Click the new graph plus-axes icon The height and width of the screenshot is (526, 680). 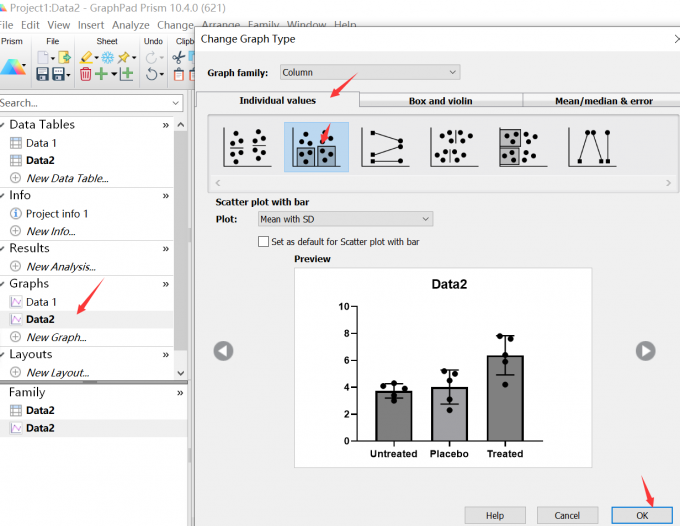[127, 74]
